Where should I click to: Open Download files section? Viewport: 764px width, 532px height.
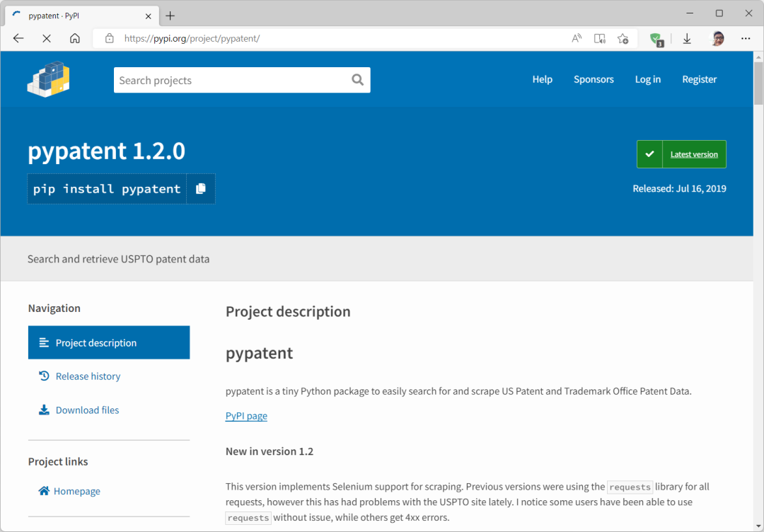[x=87, y=410]
